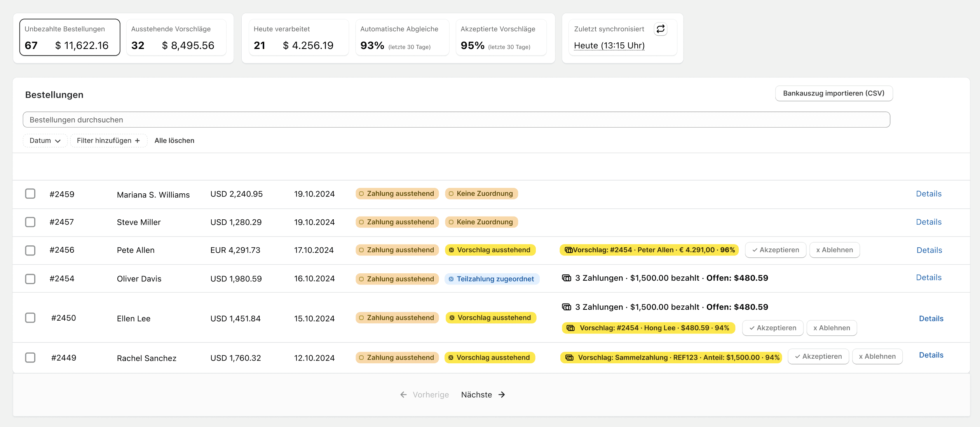The height and width of the screenshot is (427, 980).
Task: Open Details for Steve Miller order
Action: (x=929, y=222)
